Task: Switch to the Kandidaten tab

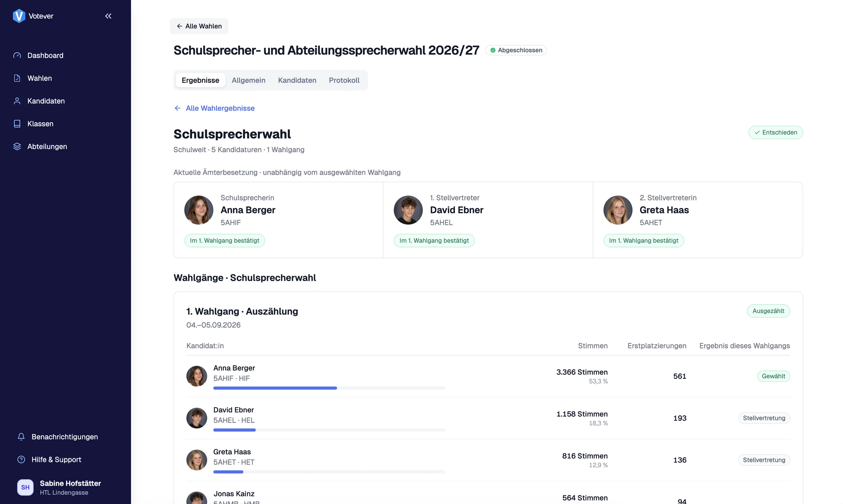Action: (x=297, y=80)
